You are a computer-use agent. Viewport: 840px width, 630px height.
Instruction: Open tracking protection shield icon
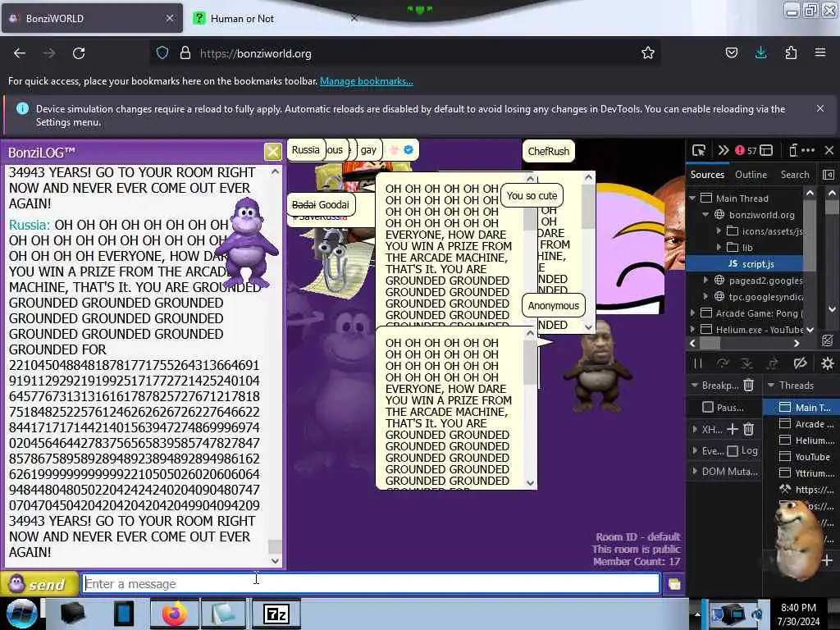(x=162, y=53)
